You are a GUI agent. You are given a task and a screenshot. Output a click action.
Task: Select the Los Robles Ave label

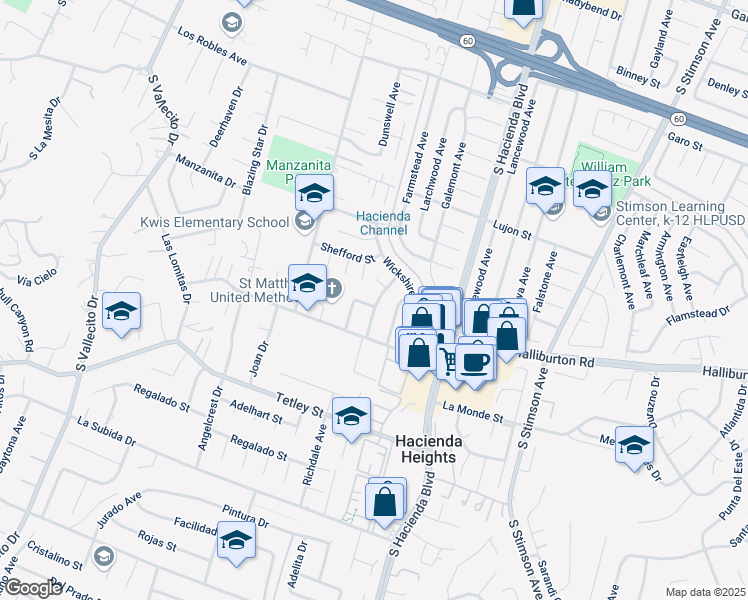pos(212,46)
